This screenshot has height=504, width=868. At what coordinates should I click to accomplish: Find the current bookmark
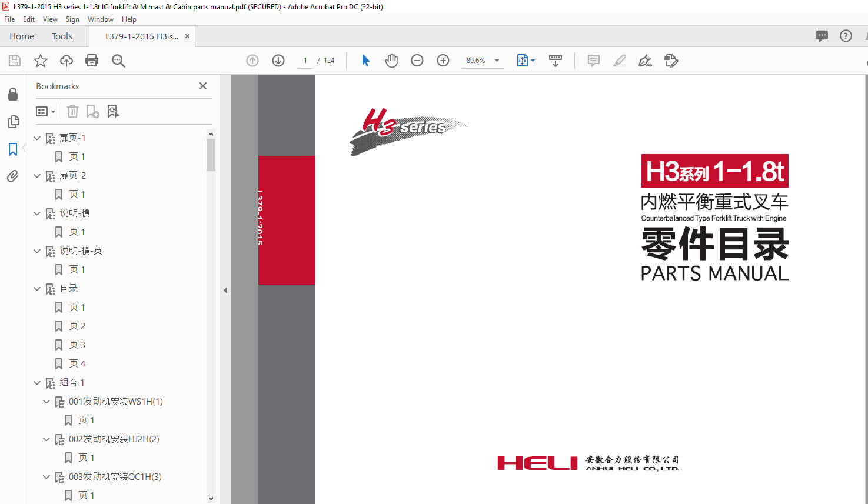113,111
